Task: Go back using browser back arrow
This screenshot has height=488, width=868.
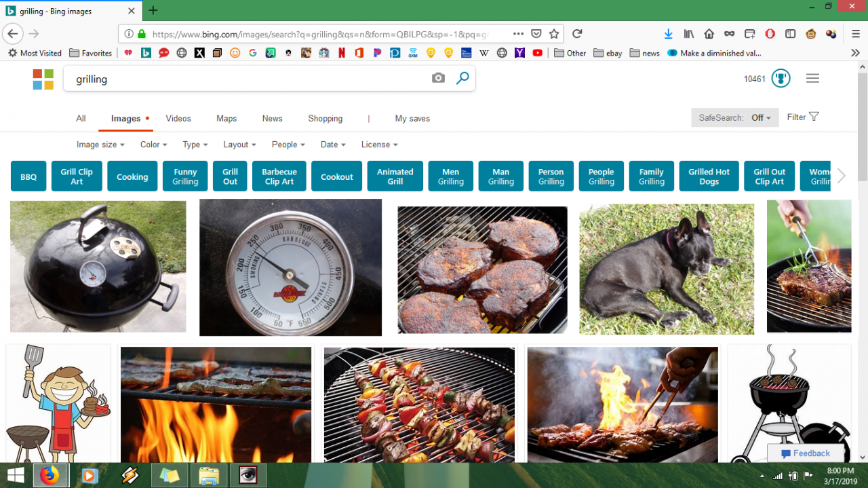Action: tap(13, 34)
